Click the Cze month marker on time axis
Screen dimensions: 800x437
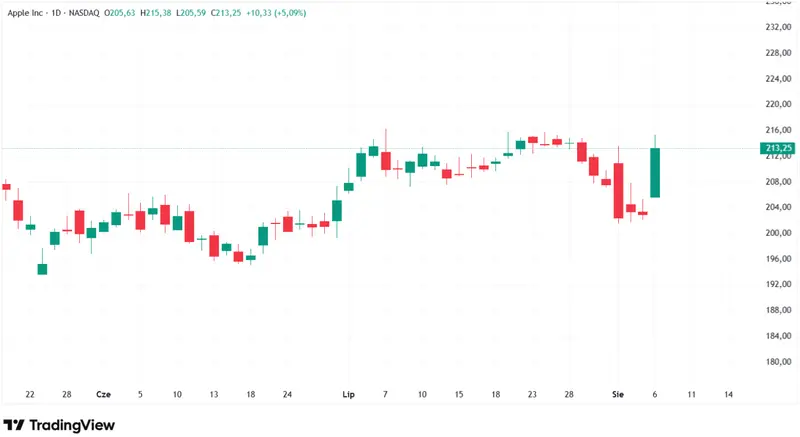pyautogui.click(x=104, y=394)
